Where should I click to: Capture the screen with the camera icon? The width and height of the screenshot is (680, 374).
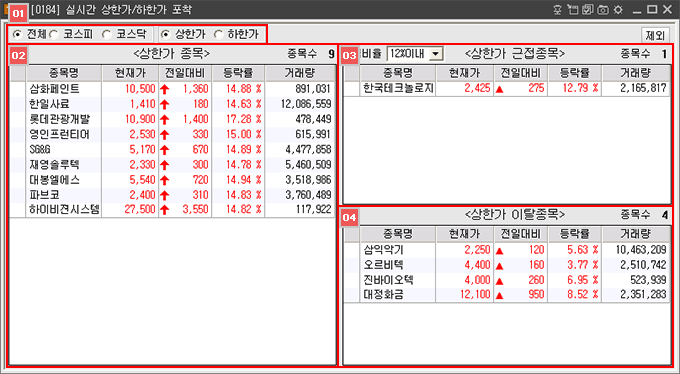click(603, 10)
